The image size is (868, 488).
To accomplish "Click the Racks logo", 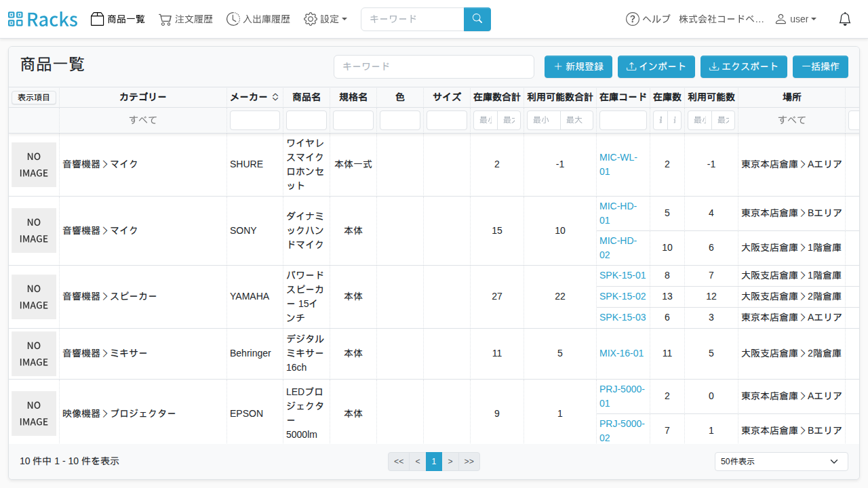I will [x=43, y=19].
